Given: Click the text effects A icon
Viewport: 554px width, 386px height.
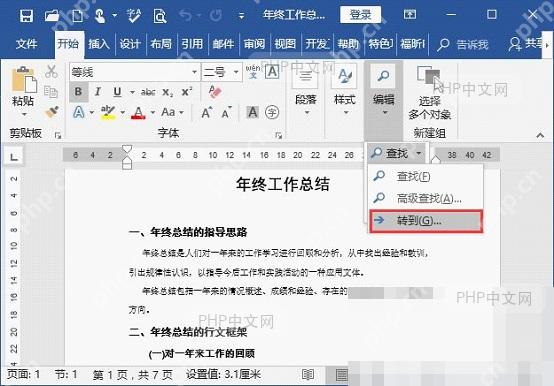Looking at the screenshot, I should (x=79, y=113).
